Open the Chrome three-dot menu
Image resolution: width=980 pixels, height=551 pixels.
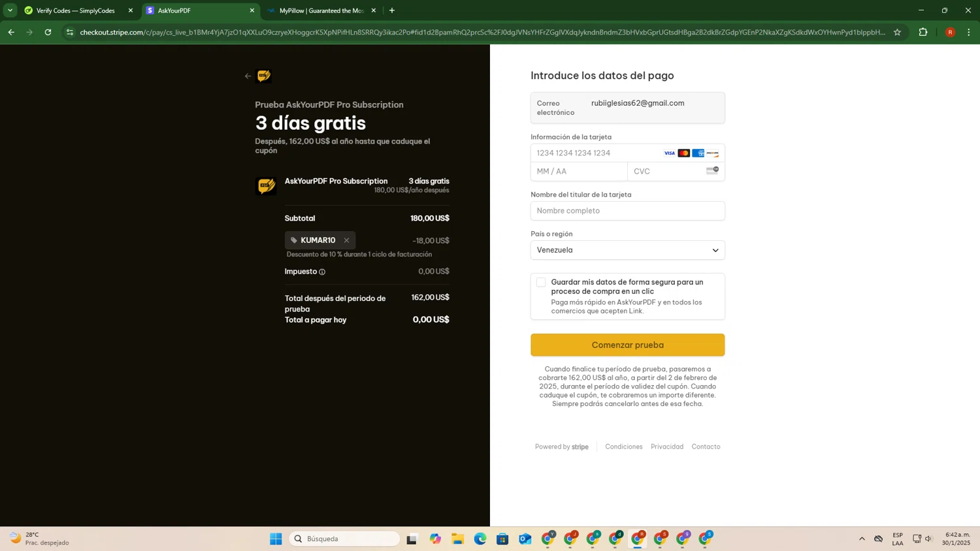pos(969,32)
